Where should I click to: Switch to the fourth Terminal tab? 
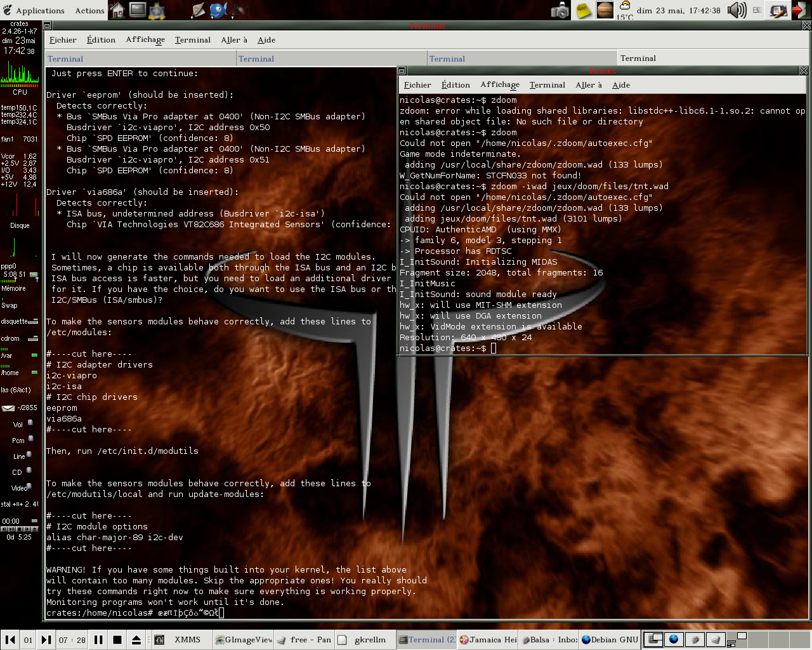[638, 58]
